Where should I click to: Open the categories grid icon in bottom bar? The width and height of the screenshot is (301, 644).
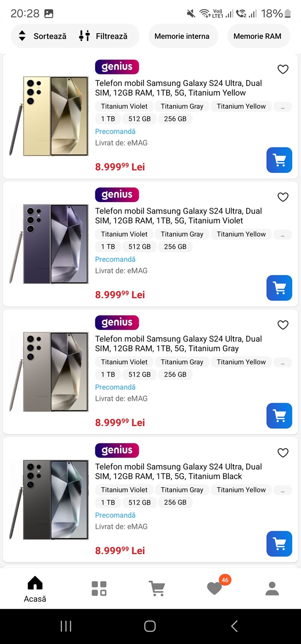click(99, 589)
